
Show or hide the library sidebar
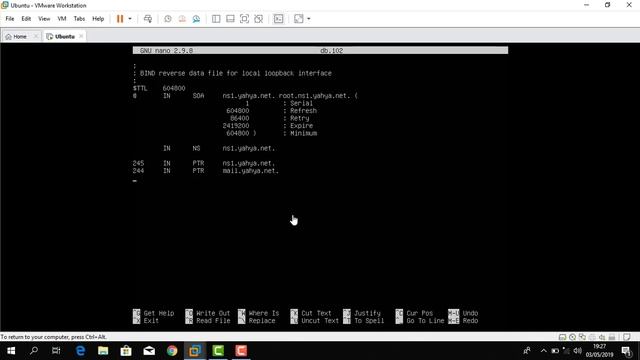[x=216, y=19]
